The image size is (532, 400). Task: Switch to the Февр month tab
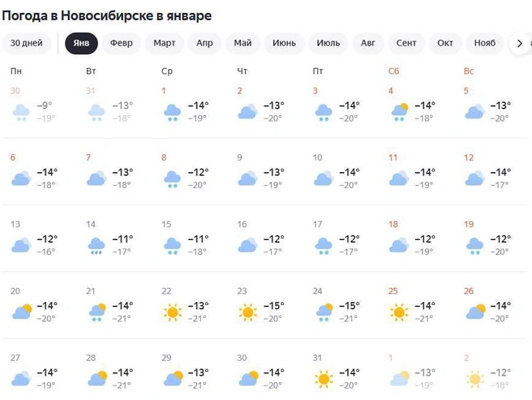pos(121,44)
